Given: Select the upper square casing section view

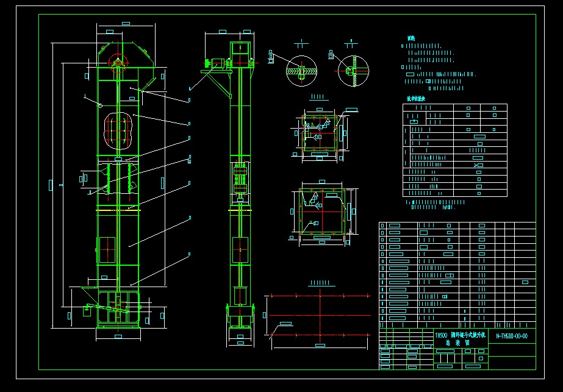Looking at the screenshot, I should (x=320, y=133).
